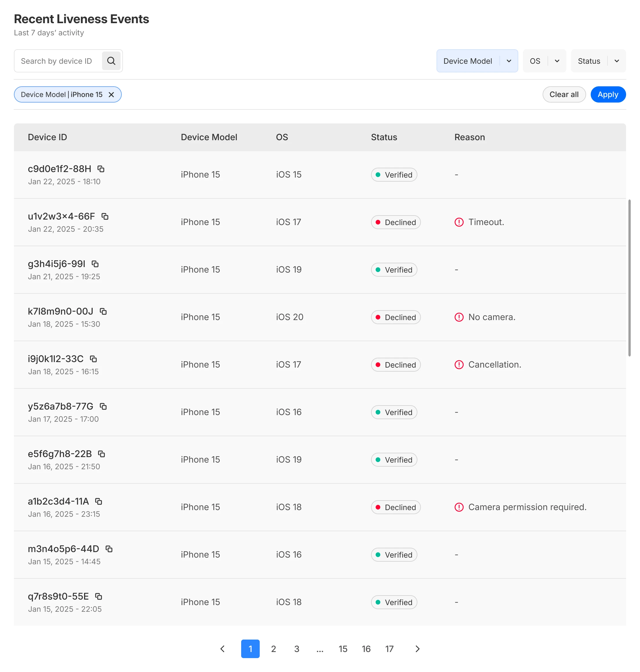Copy device ID a1b2c3d4-11A
The height and width of the screenshot is (672, 640).
pos(99,501)
